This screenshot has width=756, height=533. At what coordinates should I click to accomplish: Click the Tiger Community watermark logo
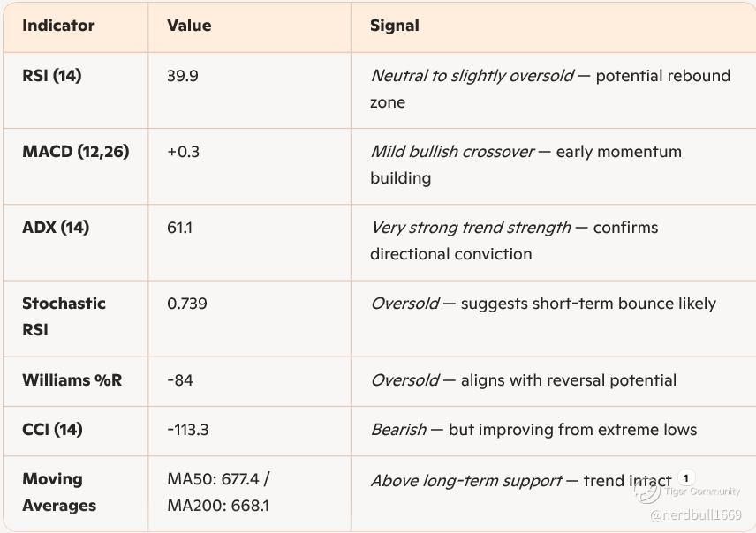pyautogui.click(x=646, y=492)
